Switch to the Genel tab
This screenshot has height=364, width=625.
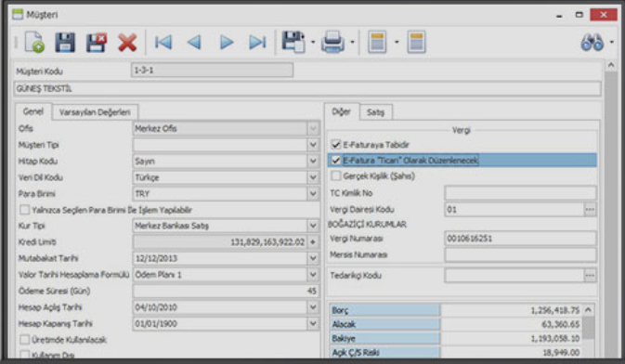point(33,111)
